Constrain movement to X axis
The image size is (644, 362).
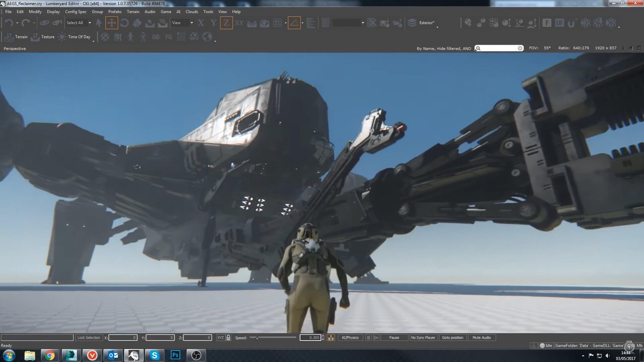[201, 23]
